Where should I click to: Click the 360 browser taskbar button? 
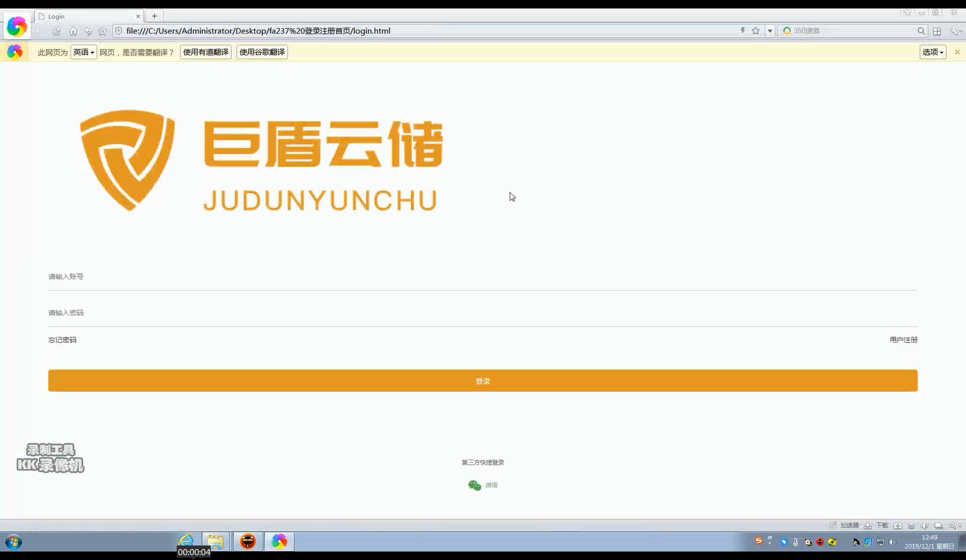point(280,541)
